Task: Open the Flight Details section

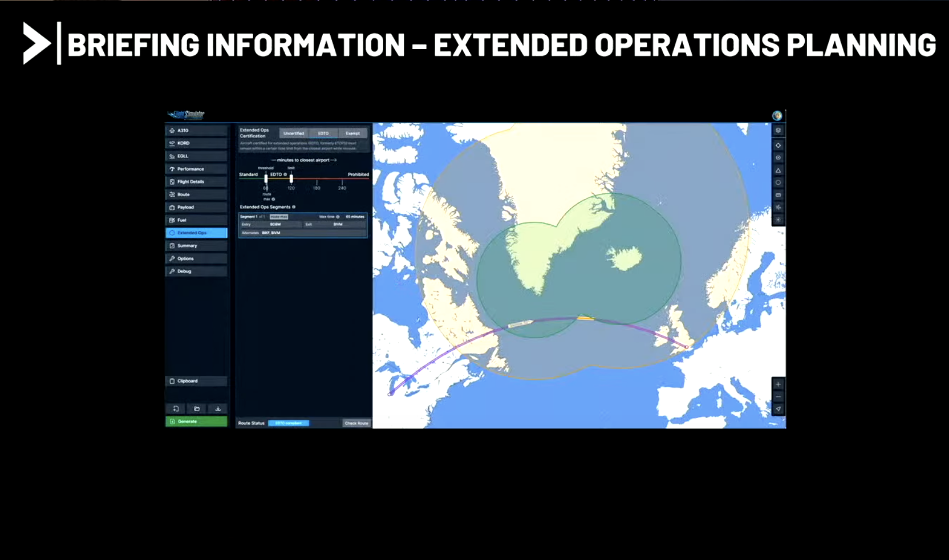Action: [196, 182]
